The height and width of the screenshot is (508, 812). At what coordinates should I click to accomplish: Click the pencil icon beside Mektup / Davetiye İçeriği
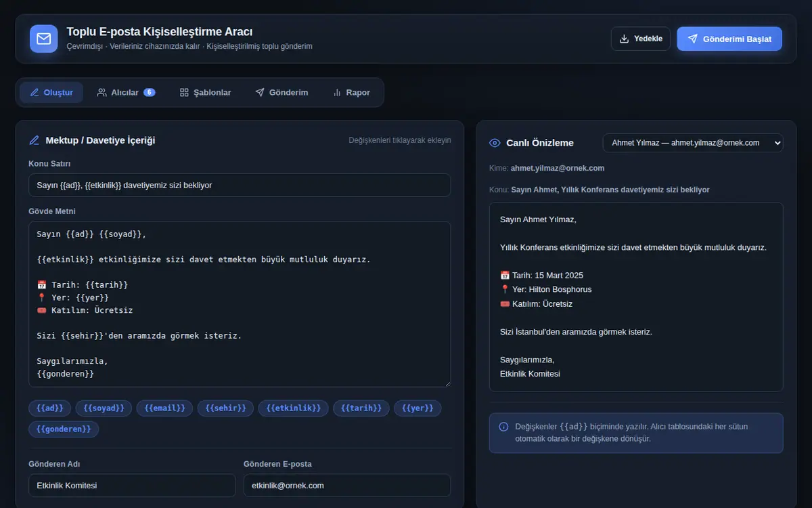point(35,140)
